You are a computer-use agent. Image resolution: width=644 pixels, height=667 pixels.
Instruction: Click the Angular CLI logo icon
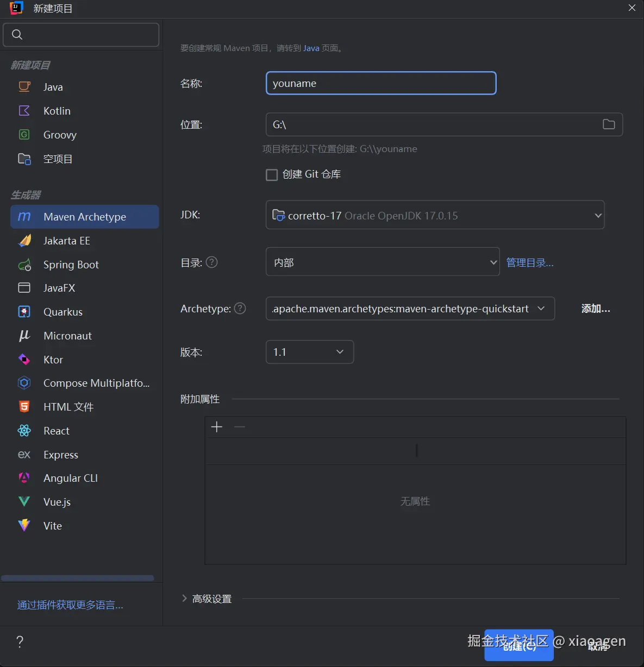(x=24, y=478)
